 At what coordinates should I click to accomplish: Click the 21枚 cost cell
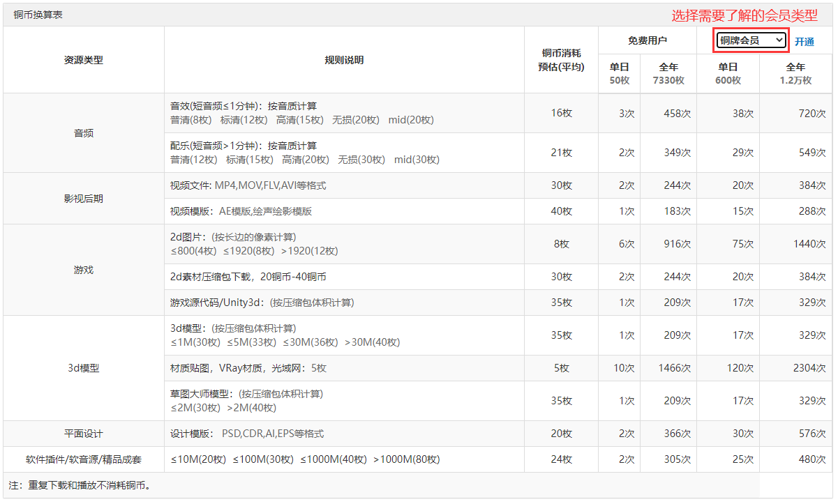561,153
